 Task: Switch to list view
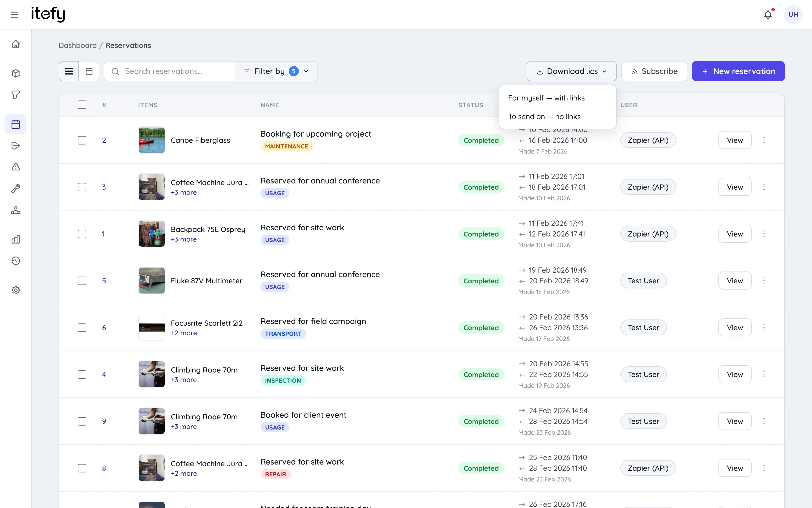69,71
